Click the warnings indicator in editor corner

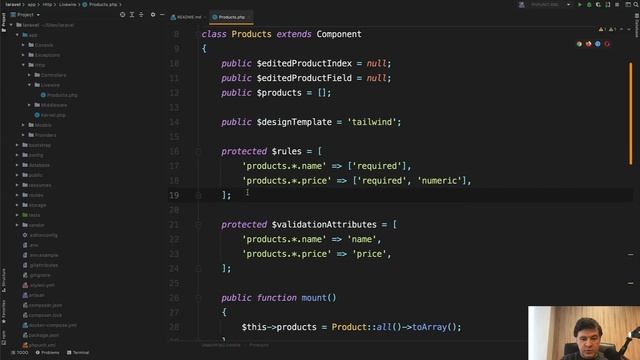click(607, 29)
